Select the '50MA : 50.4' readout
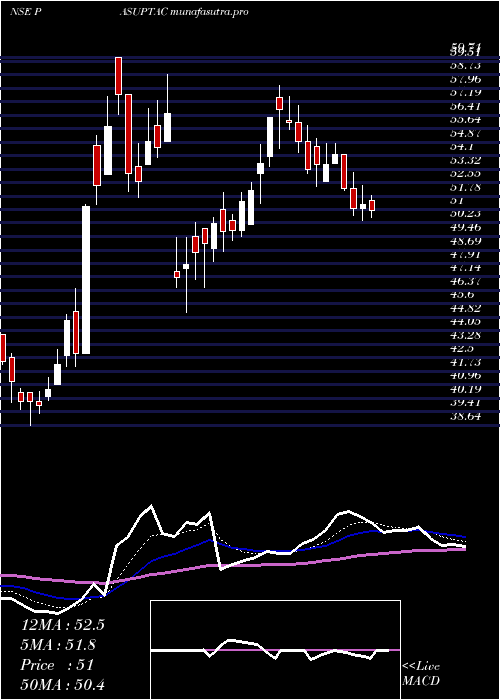The height and width of the screenshot is (700, 500). 62,684
